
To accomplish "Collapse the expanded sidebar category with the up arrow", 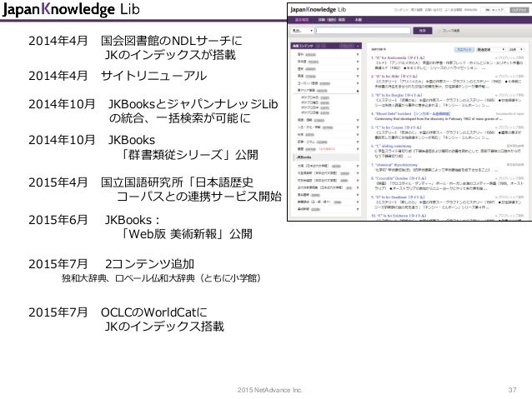I will click(x=358, y=91).
